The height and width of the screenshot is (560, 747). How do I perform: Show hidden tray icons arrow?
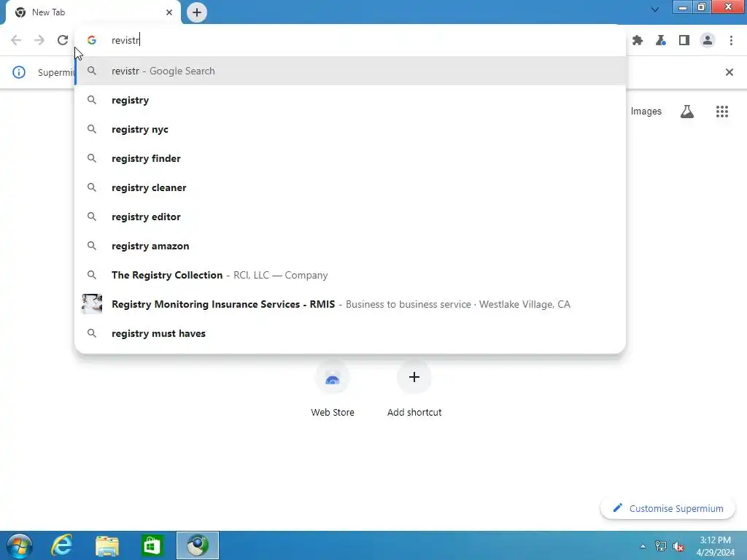(x=643, y=547)
